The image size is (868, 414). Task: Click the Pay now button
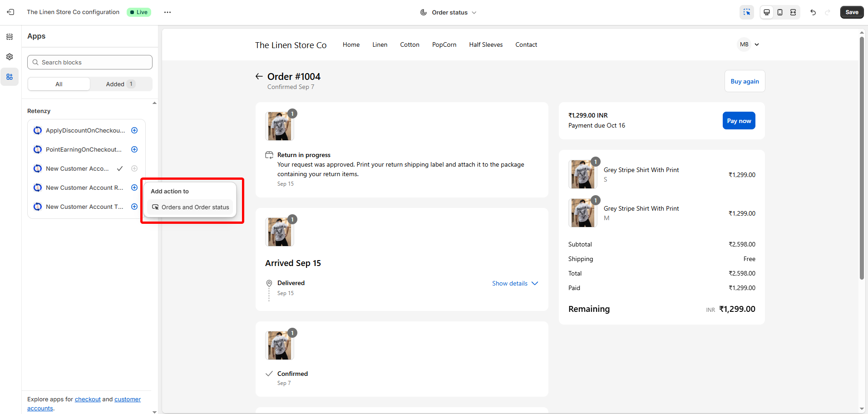pos(739,121)
